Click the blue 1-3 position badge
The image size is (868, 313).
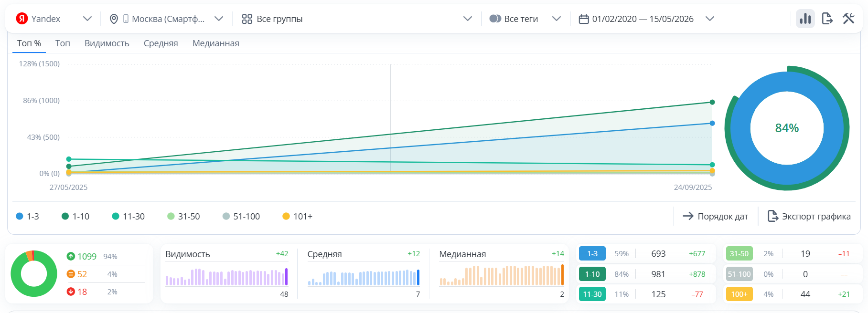pyautogui.click(x=592, y=254)
